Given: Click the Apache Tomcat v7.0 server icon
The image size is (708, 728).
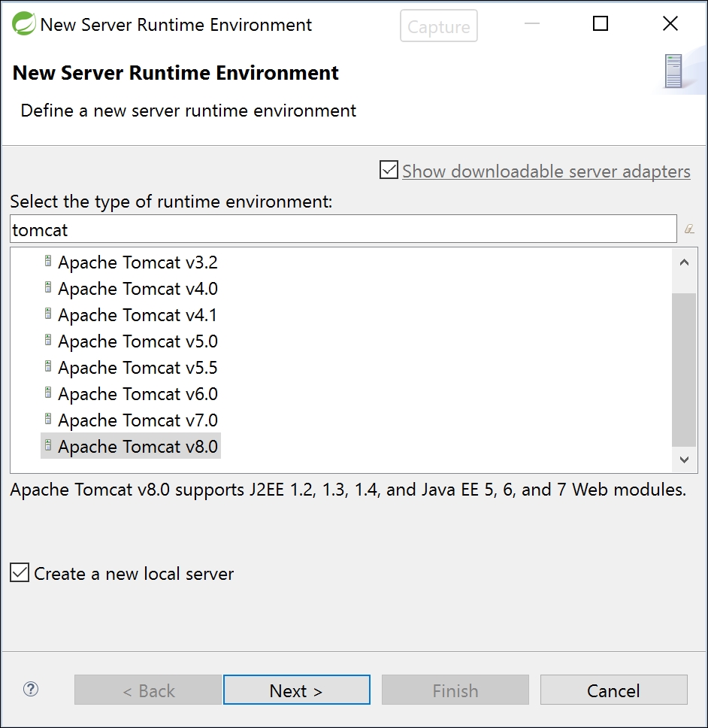Looking at the screenshot, I should pos(48,420).
